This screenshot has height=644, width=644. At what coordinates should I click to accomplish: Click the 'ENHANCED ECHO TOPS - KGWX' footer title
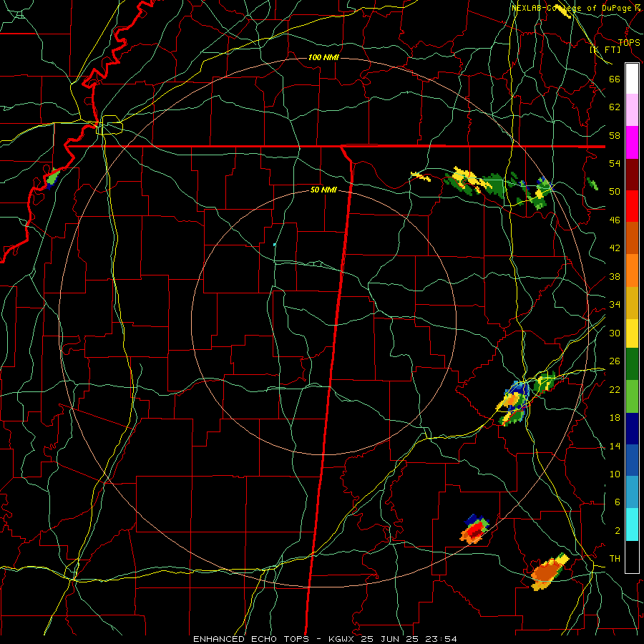(x=274, y=639)
